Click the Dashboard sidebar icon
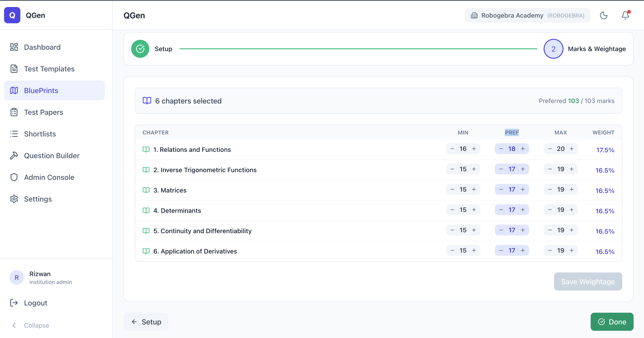The height and width of the screenshot is (338, 644). (x=14, y=47)
